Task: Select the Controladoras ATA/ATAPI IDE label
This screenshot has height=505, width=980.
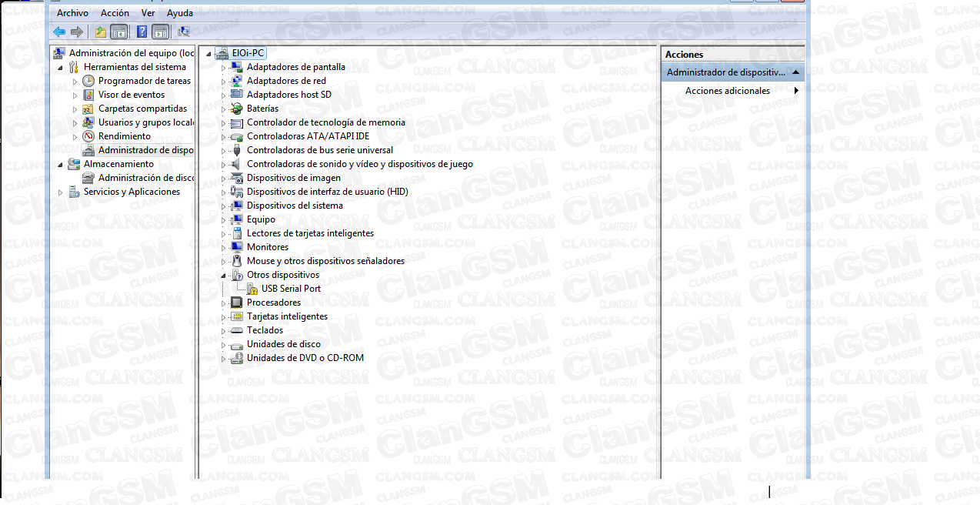Action: [308, 136]
